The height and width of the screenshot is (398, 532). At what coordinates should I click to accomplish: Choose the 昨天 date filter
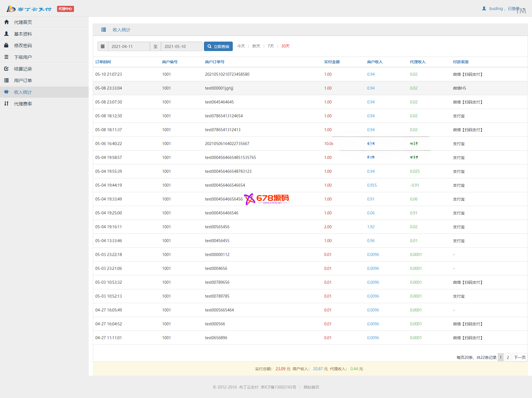(x=256, y=46)
